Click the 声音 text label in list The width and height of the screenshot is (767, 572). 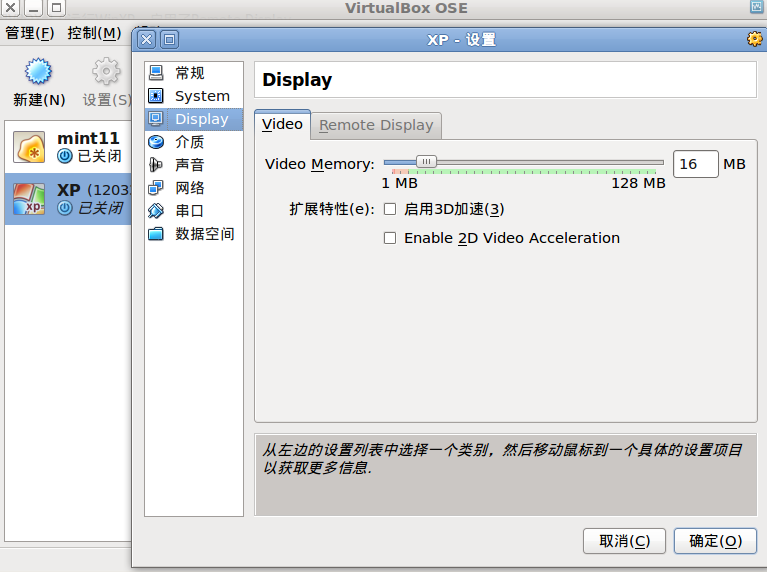point(190,164)
